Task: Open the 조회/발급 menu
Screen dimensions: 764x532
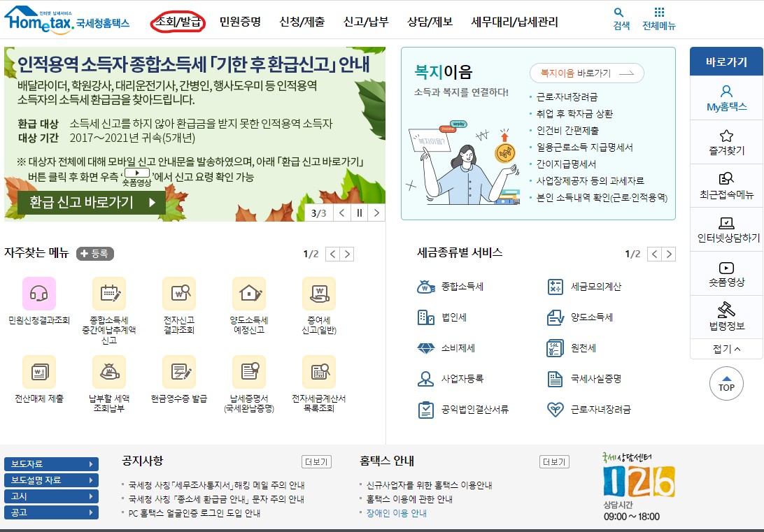Action: 178,22
